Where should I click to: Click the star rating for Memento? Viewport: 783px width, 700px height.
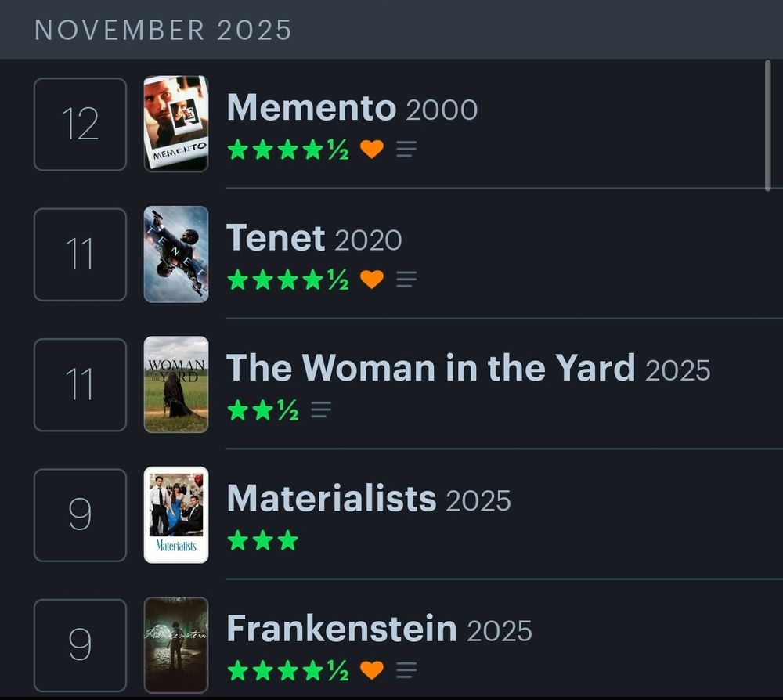click(x=287, y=150)
